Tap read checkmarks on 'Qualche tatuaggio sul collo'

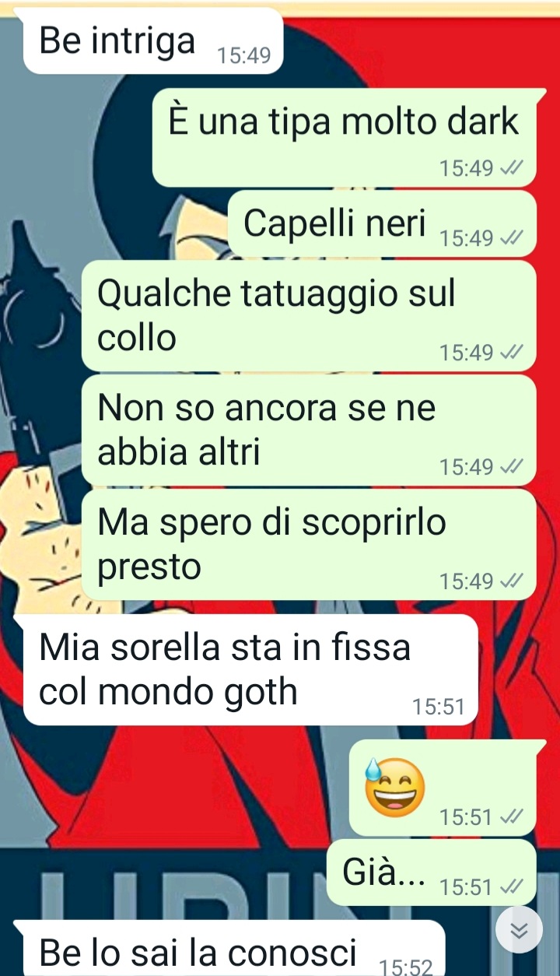(x=512, y=353)
